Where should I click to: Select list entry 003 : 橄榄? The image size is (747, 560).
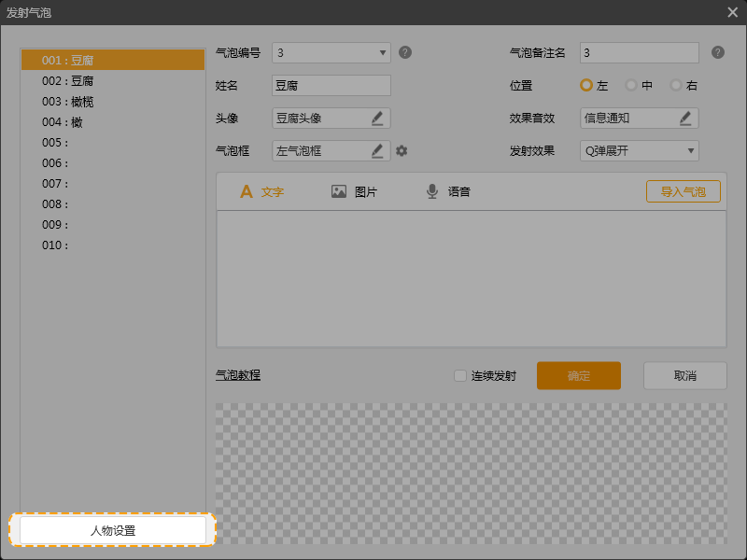pos(67,102)
